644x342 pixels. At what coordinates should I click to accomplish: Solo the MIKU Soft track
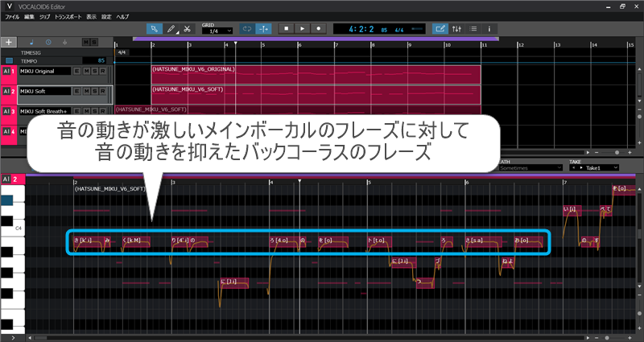click(94, 91)
